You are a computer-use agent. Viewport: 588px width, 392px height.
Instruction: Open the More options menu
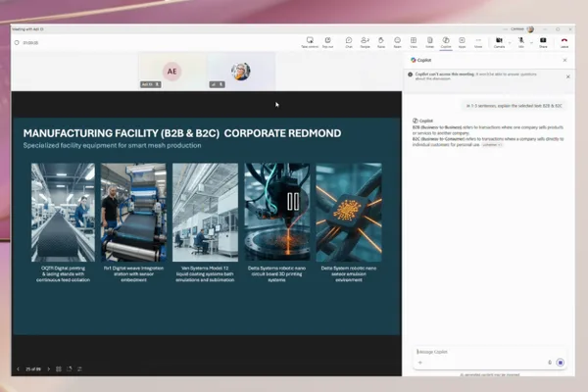[x=478, y=42]
